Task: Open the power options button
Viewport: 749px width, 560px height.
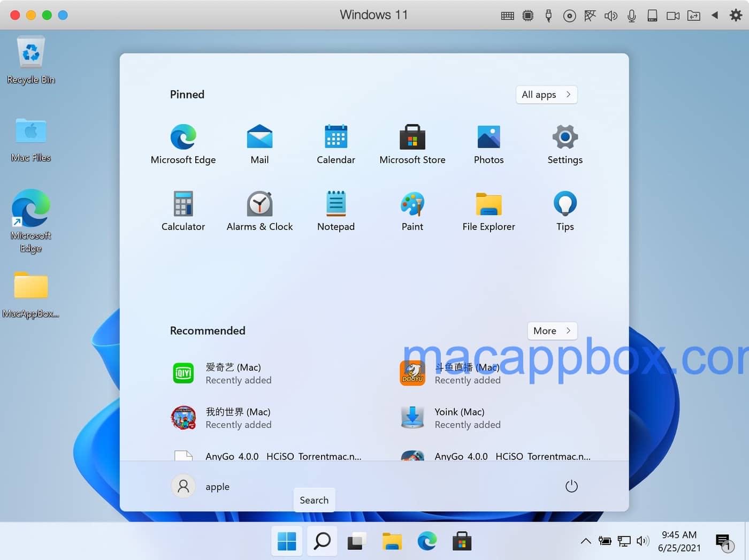Action: (x=571, y=486)
